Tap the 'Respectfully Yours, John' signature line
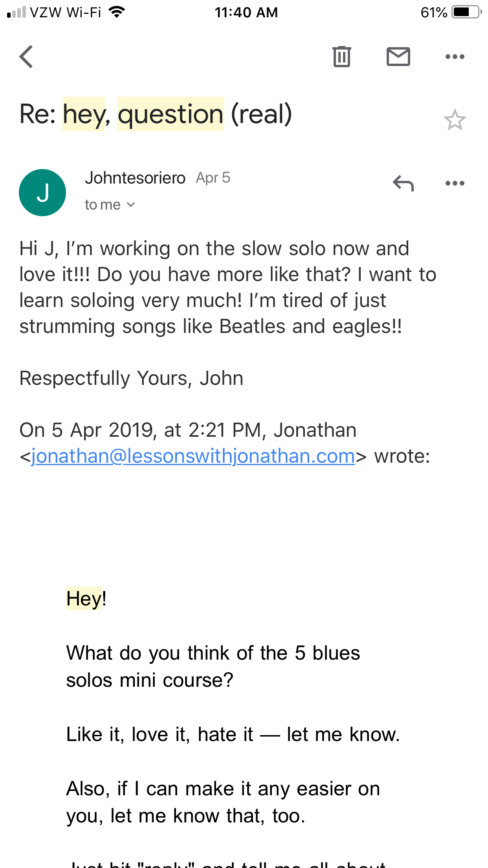The image size is (488, 868). (131, 378)
